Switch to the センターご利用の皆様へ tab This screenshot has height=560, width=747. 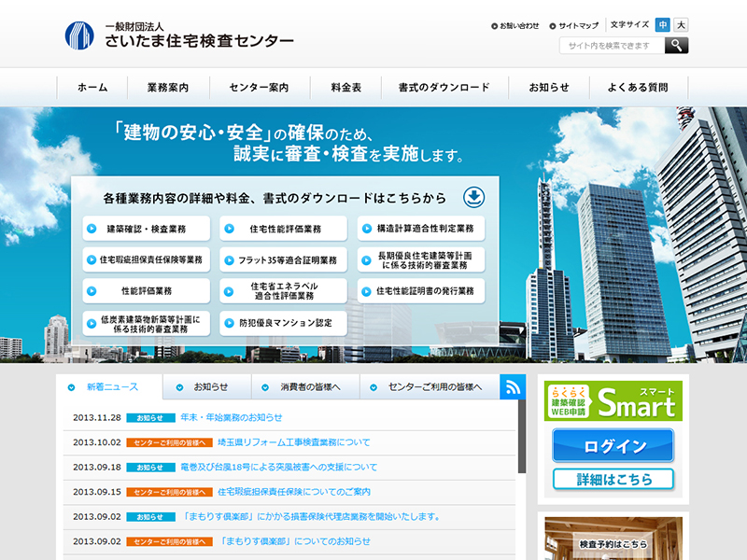(x=430, y=386)
